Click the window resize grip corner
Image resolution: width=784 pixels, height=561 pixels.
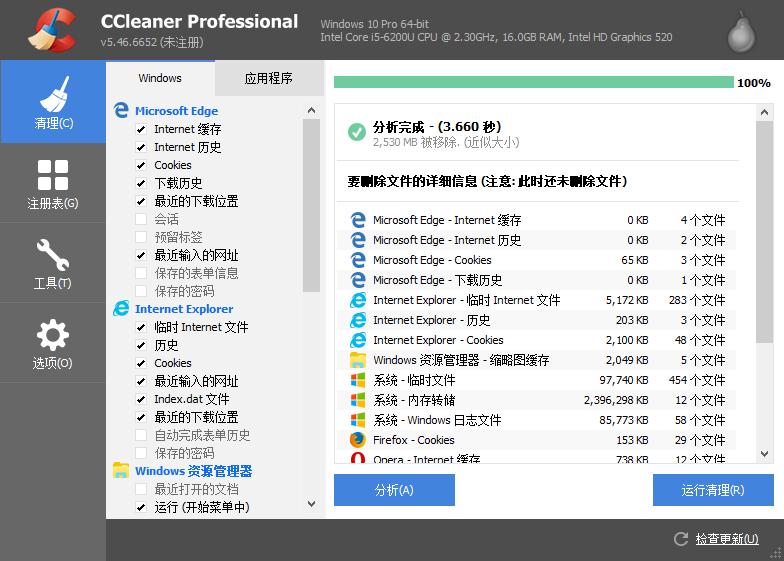[x=776, y=554]
